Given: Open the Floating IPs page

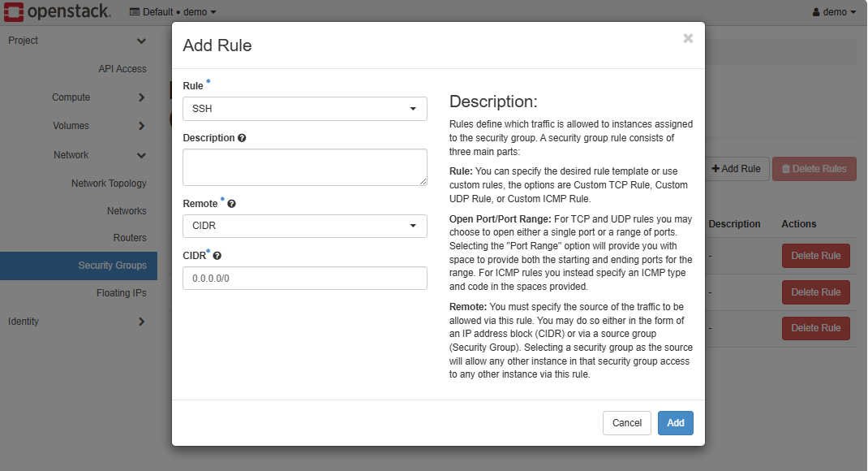Looking at the screenshot, I should [x=121, y=293].
